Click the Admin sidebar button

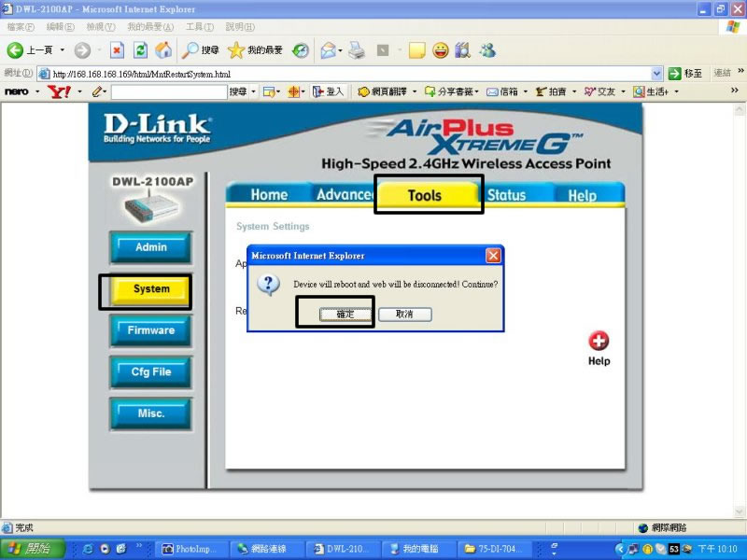click(151, 247)
